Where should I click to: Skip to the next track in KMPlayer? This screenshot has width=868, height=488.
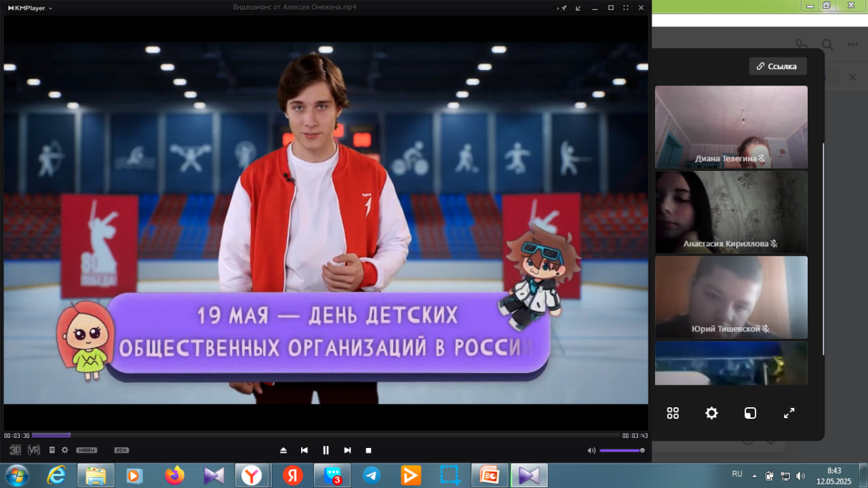click(x=347, y=450)
